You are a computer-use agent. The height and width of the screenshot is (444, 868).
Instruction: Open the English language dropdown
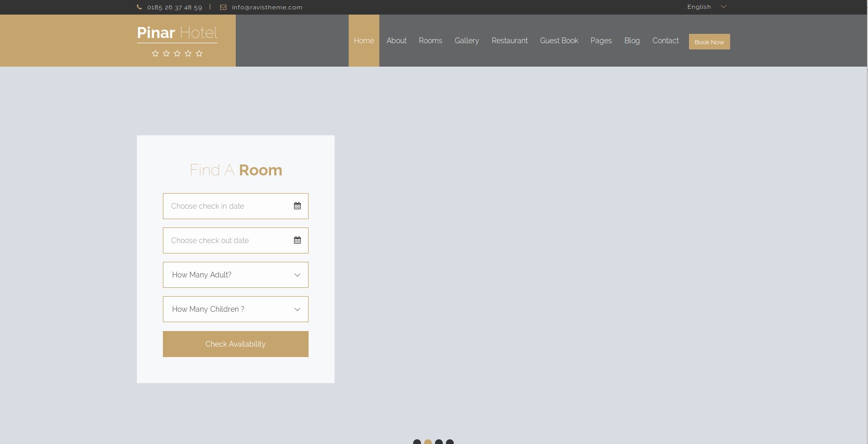[x=706, y=7]
